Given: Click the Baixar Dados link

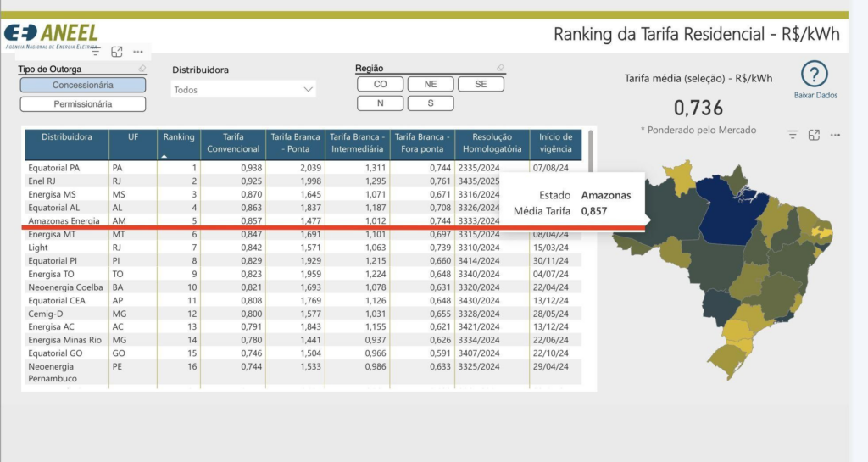Looking at the screenshot, I should [x=815, y=96].
